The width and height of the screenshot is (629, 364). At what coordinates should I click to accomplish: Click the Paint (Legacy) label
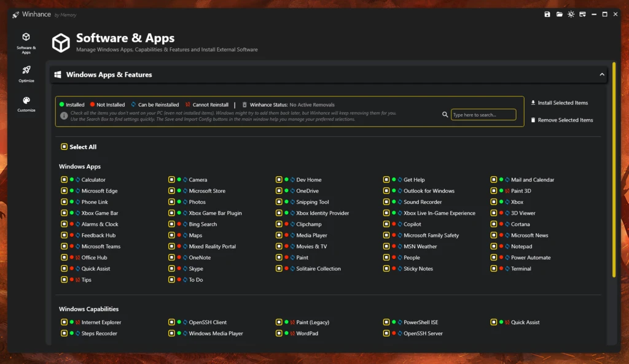(313, 322)
